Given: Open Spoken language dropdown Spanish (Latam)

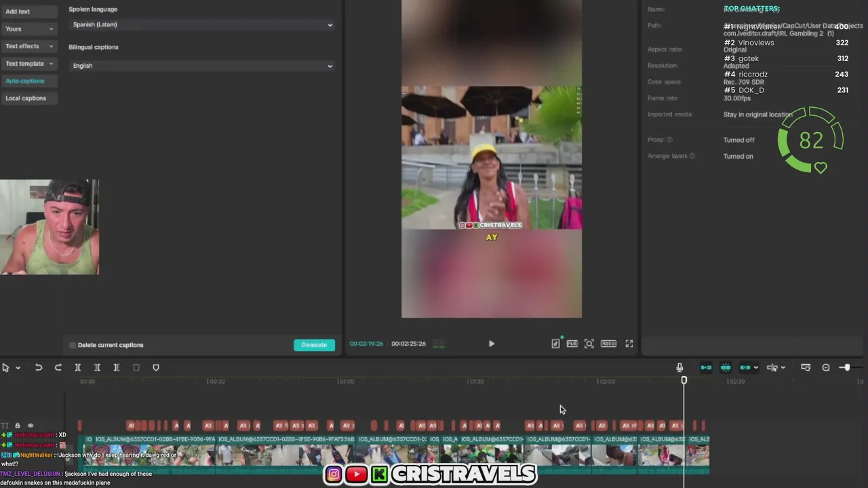Looking at the screenshot, I should [x=202, y=25].
